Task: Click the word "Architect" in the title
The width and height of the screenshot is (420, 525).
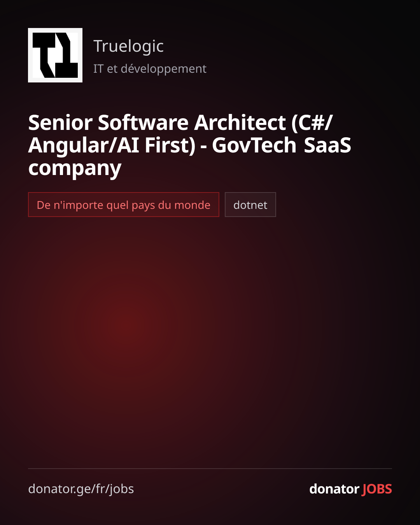Action: (x=240, y=123)
